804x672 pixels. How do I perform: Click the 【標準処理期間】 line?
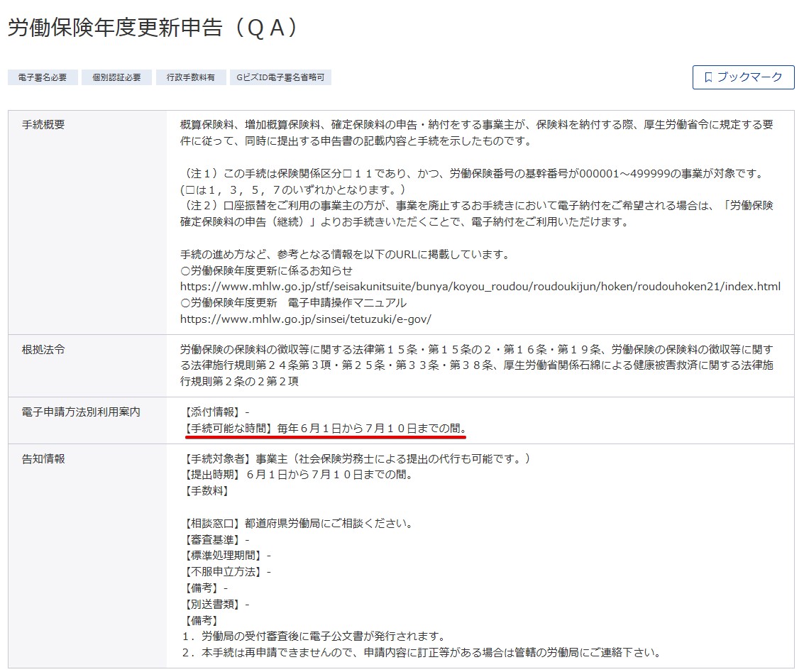[x=227, y=556]
